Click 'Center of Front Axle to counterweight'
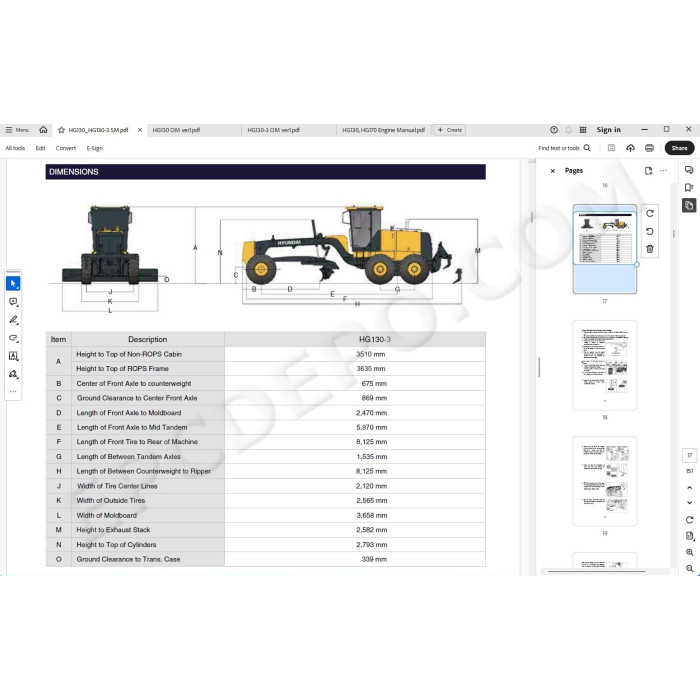This screenshot has height=700, width=700. (133, 383)
